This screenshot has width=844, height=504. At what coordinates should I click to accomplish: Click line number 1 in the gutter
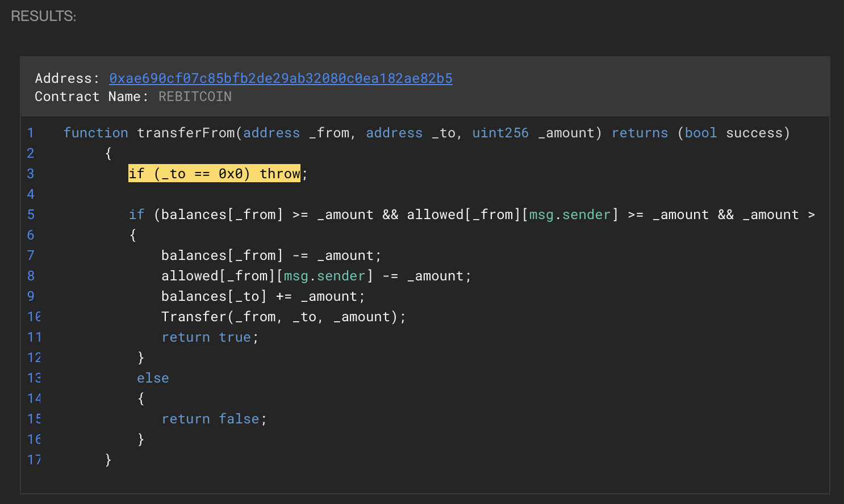(x=31, y=133)
